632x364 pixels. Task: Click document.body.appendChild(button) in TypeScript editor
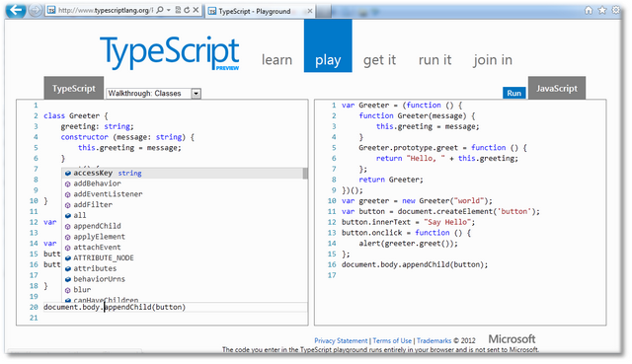tap(115, 307)
